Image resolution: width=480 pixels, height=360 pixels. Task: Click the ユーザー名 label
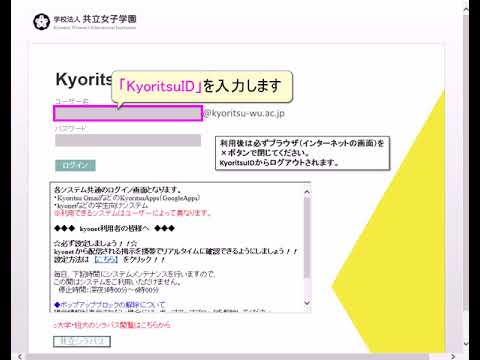click(72, 101)
